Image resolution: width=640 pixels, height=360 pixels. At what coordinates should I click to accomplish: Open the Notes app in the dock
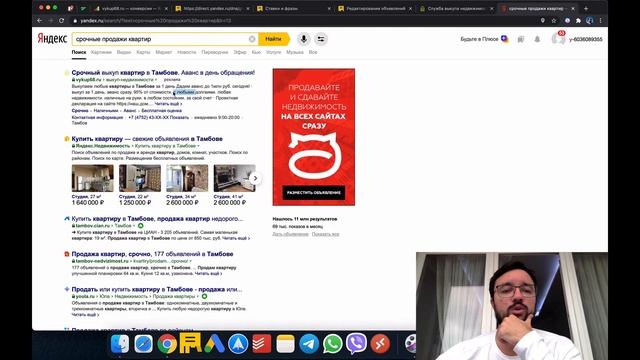[285, 344]
